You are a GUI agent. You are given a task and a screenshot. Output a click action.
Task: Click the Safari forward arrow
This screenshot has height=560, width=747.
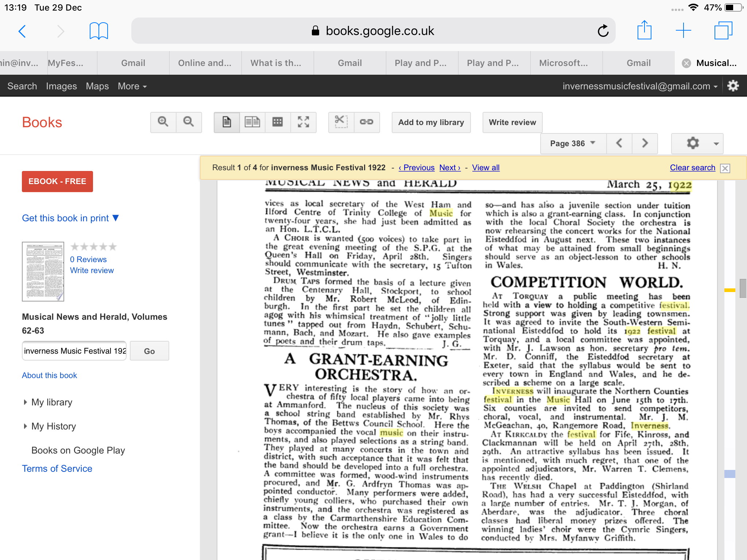pyautogui.click(x=61, y=31)
